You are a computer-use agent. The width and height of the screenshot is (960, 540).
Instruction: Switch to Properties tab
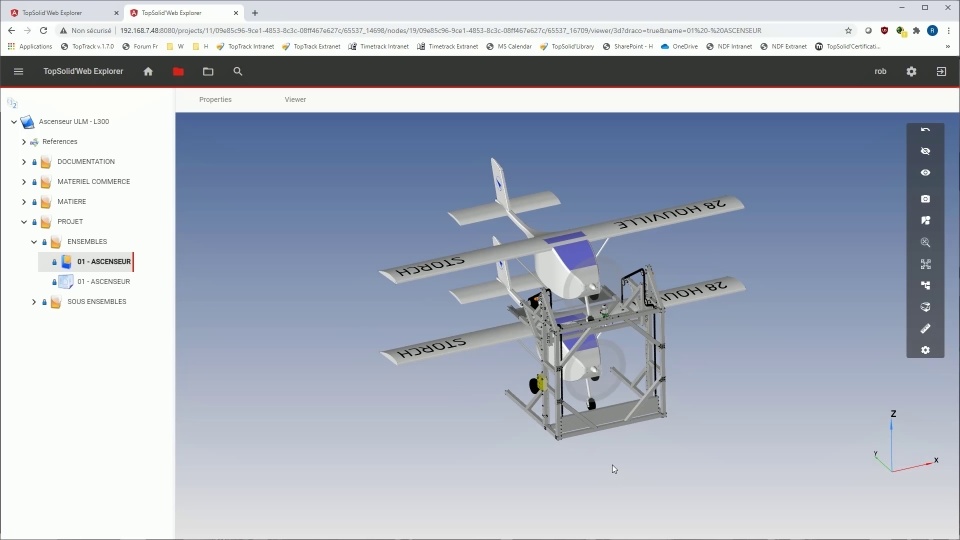(216, 99)
